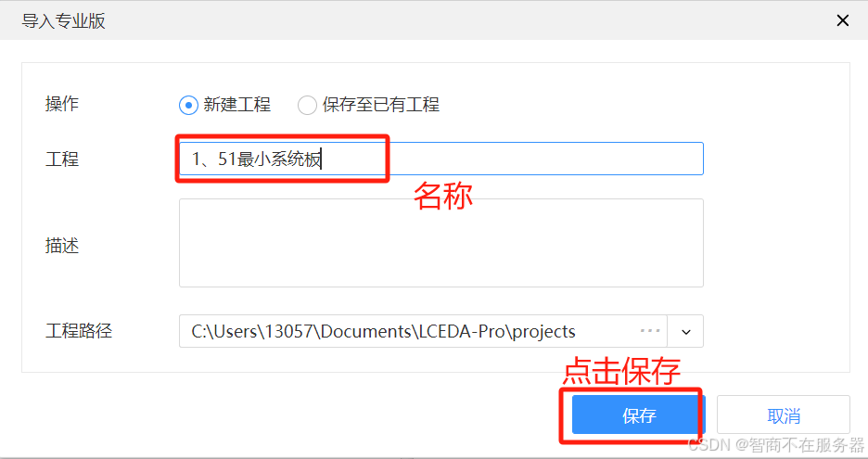Select the 新建工程 radio button

pos(188,105)
